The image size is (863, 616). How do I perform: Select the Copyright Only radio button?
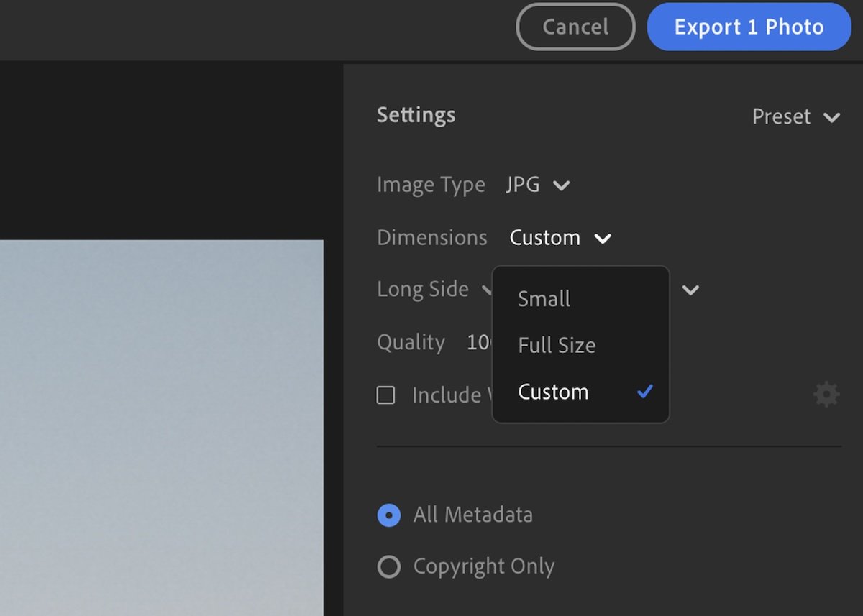(x=388, y=566)
